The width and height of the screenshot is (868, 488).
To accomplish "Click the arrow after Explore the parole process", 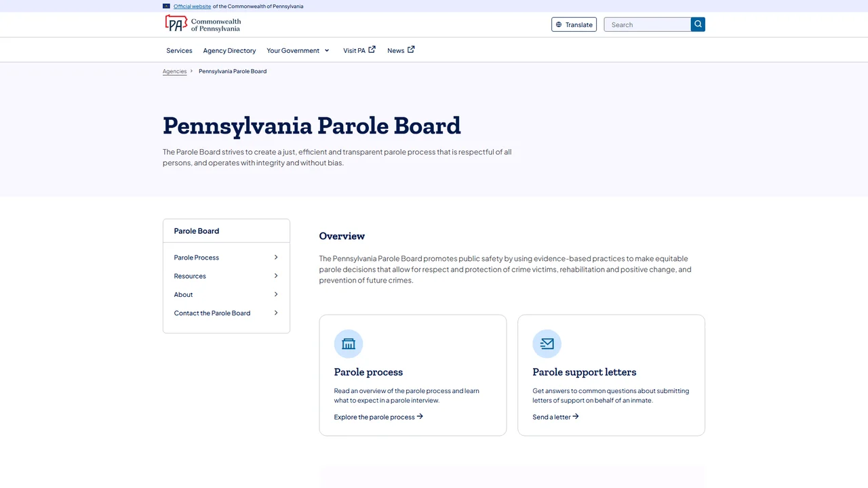I will [x=420, y=416].
